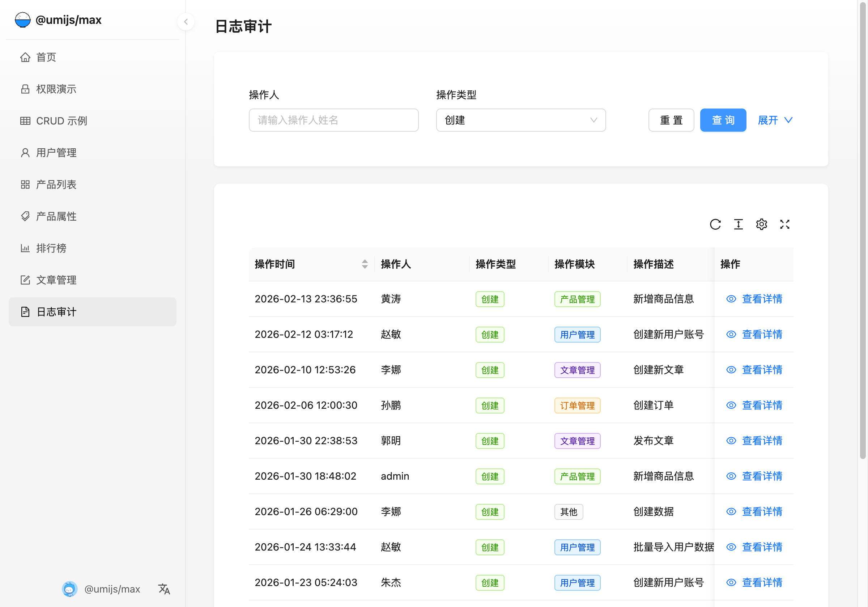868x607 pixels.
Task: Click eye icon for admin row
Action: tap(731, 476)
